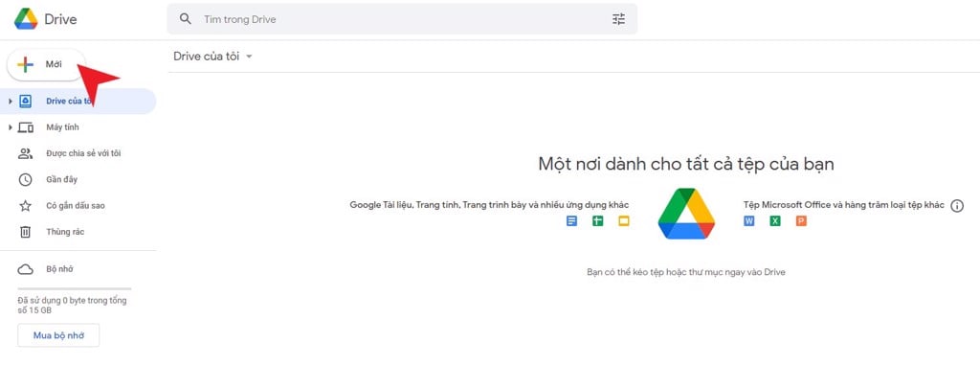Click the search magnifier icon

pyautogui.click(x=185, y=19)
